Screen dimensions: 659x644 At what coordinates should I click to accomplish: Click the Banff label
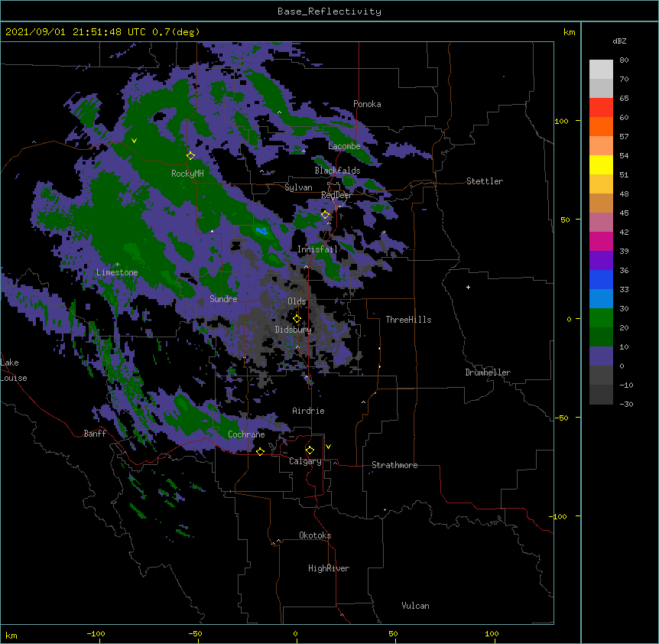pos(95,434)
